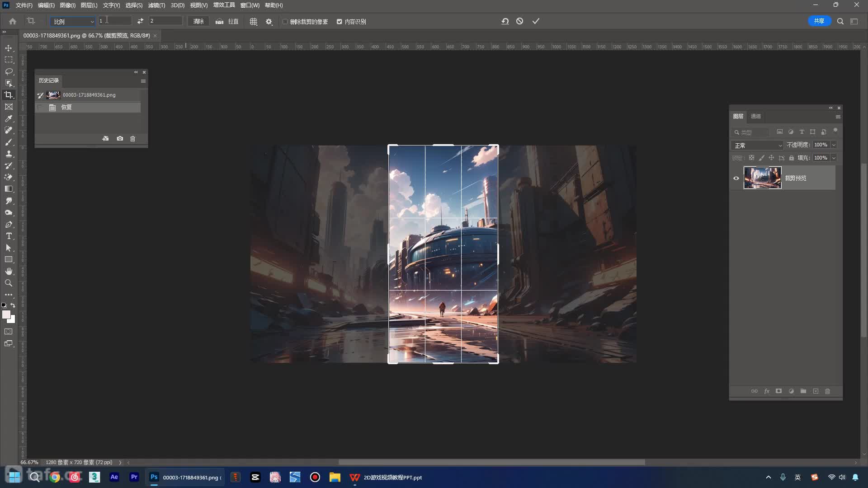Delete current state in History panel
The width and height of the screenshot is (868, 488).
[x=132, y=139]
